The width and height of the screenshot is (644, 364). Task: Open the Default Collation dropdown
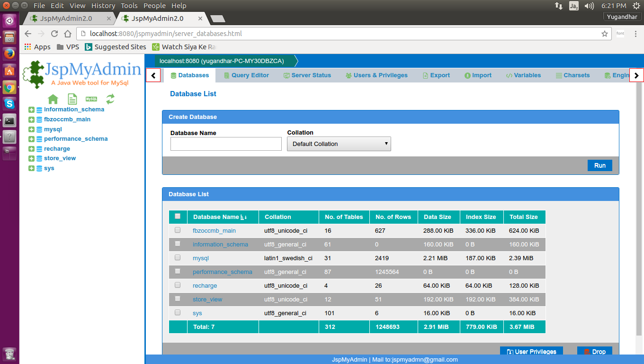pyautogui.click(x=339, y=144)
